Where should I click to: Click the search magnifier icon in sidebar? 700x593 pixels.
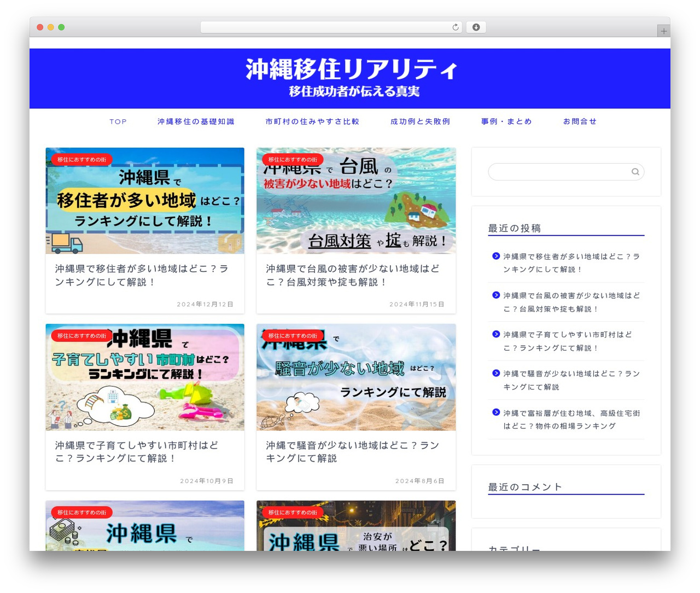point(635,172)
